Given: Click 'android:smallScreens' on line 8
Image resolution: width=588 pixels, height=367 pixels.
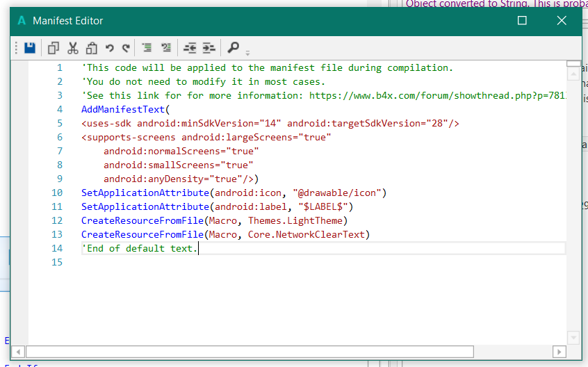Looking at the screenshot, I should click(x=159, y=165).
